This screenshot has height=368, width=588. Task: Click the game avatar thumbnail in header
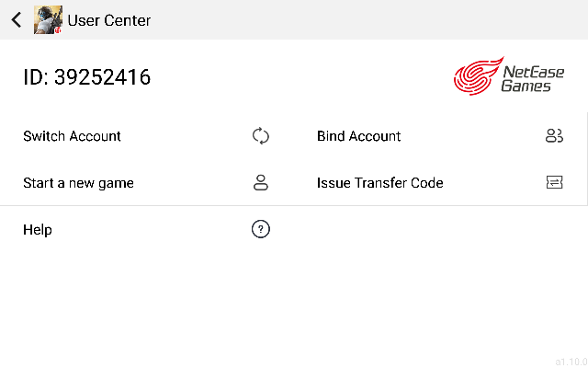[x=48, y=20]
